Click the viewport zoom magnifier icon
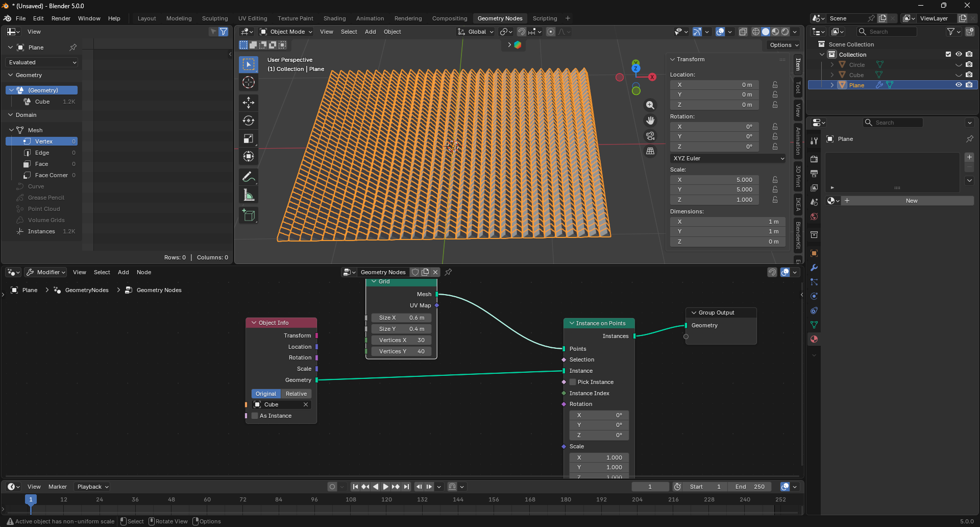980x527 pixels. pyautogui.click(x=650, y=105)
